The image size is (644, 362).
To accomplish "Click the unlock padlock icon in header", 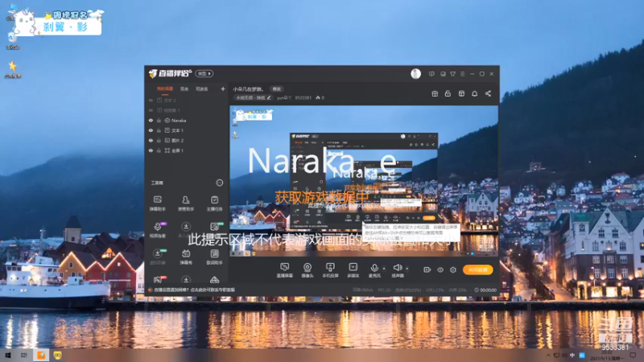I will point(448,93).
